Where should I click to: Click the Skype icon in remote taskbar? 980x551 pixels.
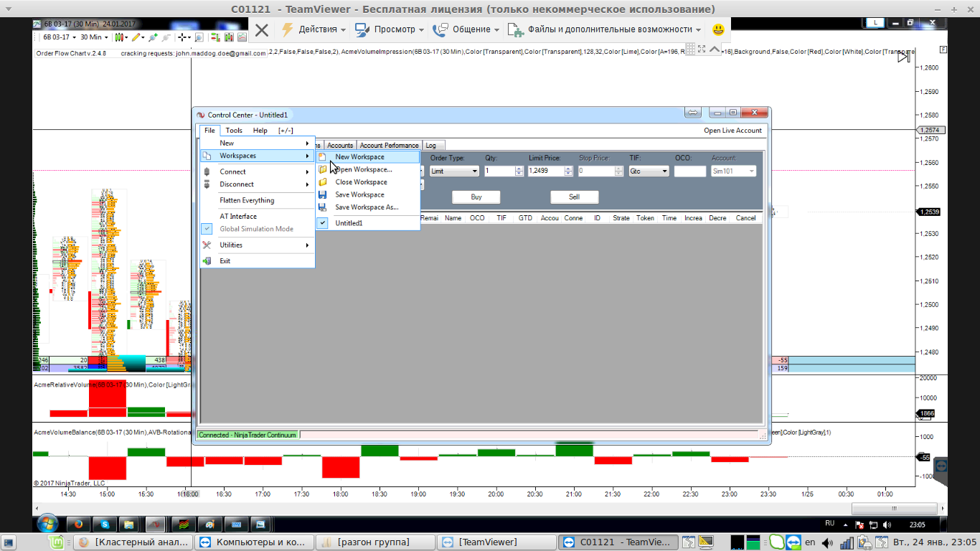coord(104,524)
